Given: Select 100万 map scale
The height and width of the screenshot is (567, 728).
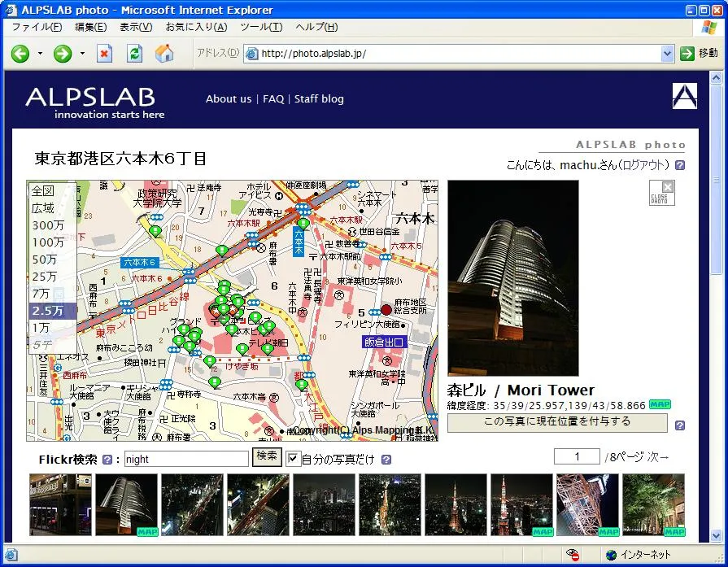Looking at the screenshot, I should coord(48,242).
